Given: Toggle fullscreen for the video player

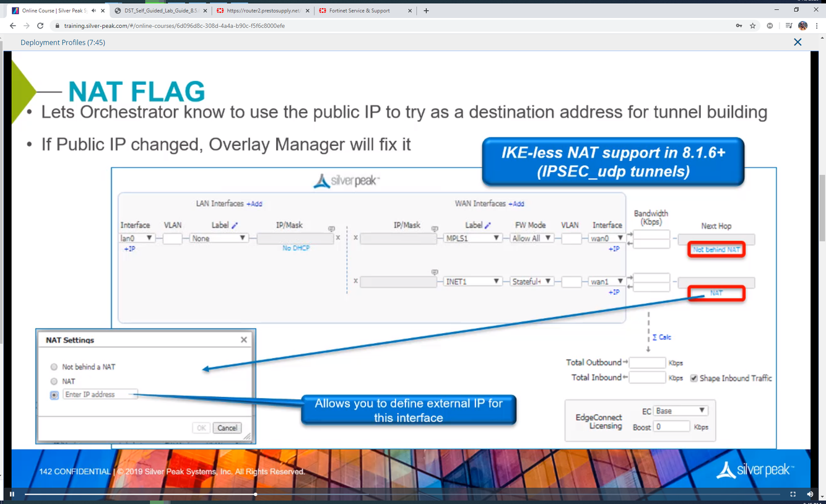Looking at the screenshot, I should coord(793,494).
